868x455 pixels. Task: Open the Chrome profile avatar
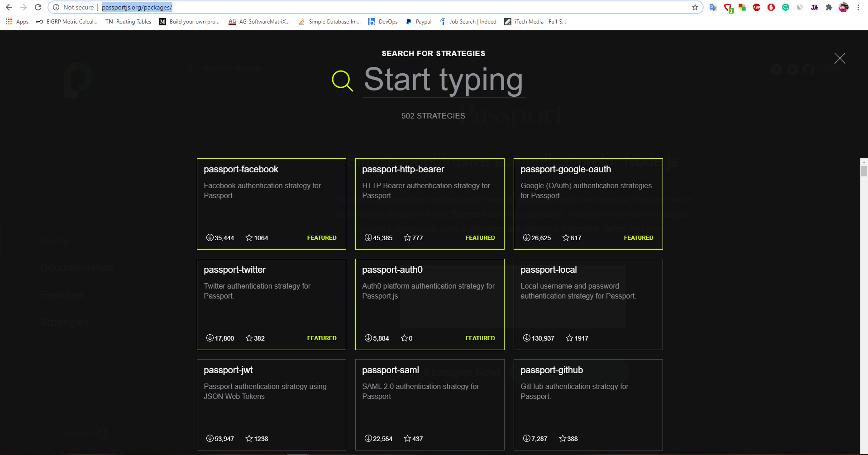[x=844, y=7]
